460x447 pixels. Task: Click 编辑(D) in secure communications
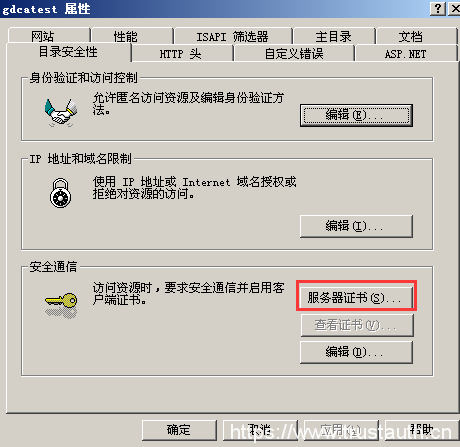[356, 352]
